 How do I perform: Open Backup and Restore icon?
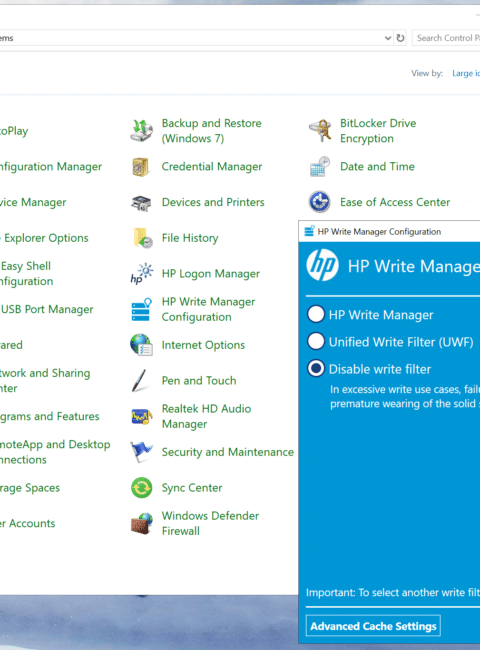(141, 131)
